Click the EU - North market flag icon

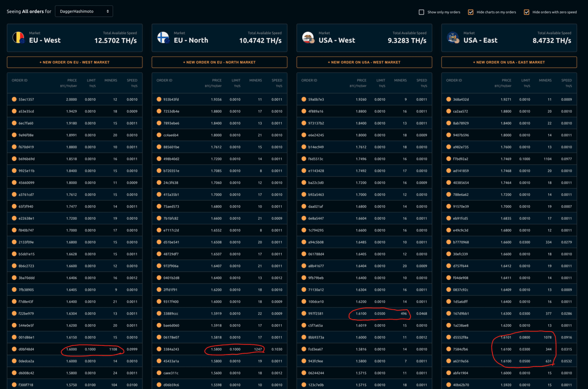163,38
